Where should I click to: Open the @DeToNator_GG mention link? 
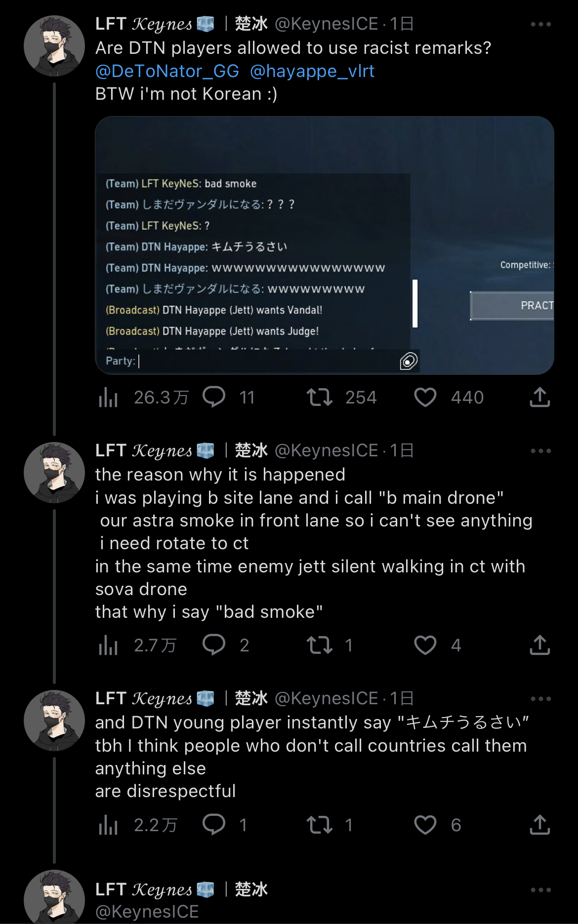(x=167, y=71)
